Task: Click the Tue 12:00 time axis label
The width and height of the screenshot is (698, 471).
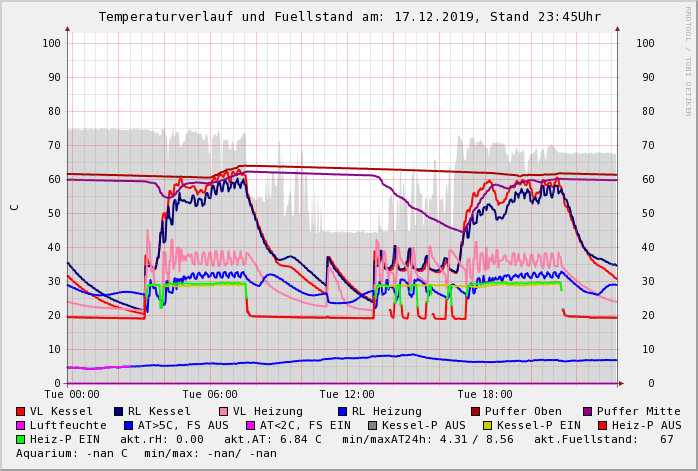Action: [x=347, y=394]
